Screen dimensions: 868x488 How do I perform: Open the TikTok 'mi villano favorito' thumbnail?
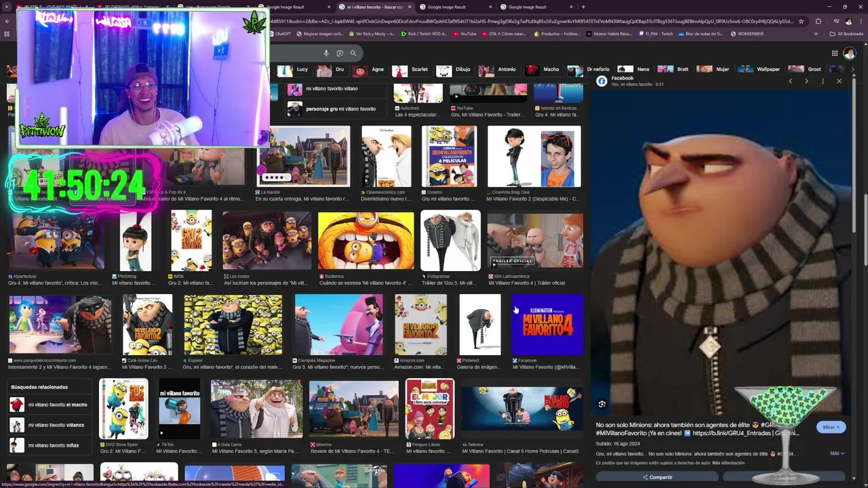tap(180, 409)
